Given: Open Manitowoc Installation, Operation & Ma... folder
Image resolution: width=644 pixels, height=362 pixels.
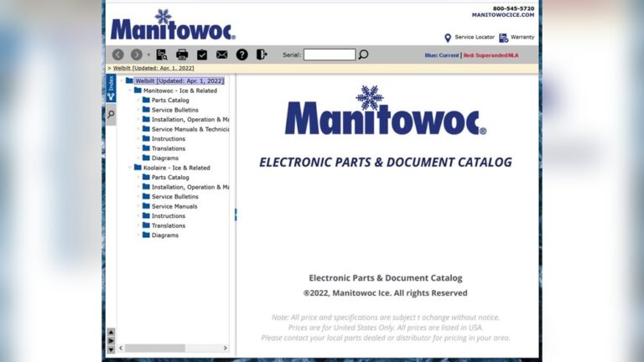Looking at the screenshot, I should [x=190, y=120].
